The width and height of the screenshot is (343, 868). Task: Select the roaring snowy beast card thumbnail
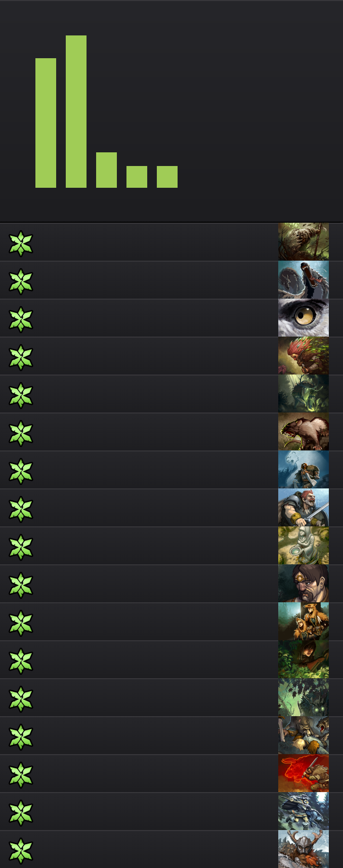point(304,280)
